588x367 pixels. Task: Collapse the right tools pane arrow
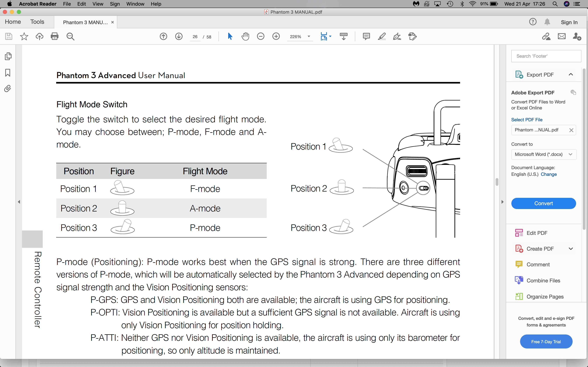[x=502, y=202]
